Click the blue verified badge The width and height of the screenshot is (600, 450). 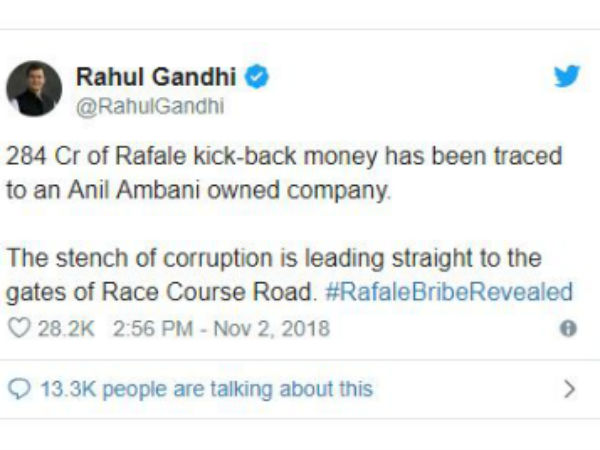coord(257,77)
